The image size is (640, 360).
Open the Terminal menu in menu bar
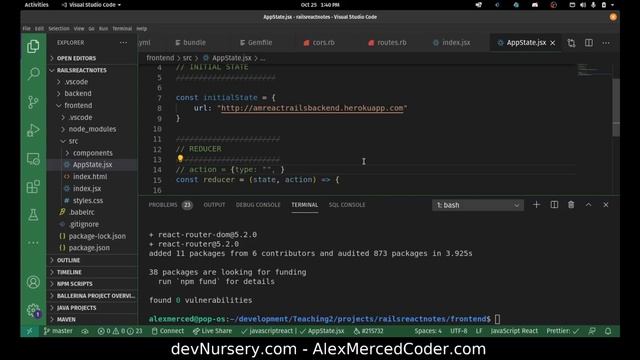coord(122,29)
